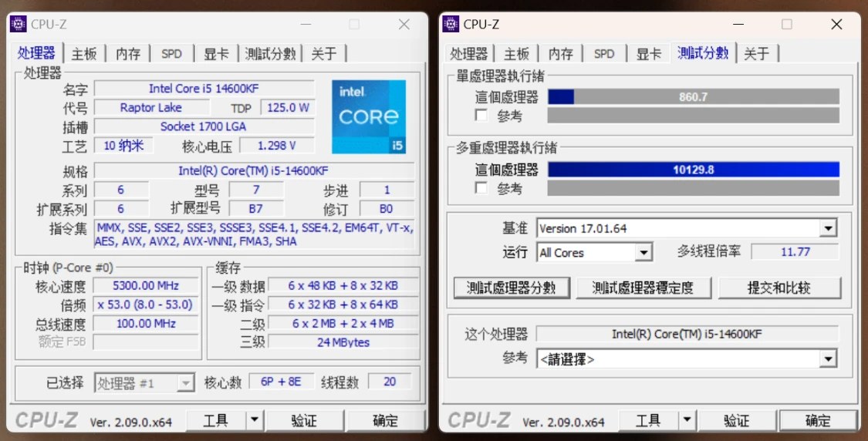Click extended model value B7
Screen dimensions: 868x441
[x=255, y=209]
